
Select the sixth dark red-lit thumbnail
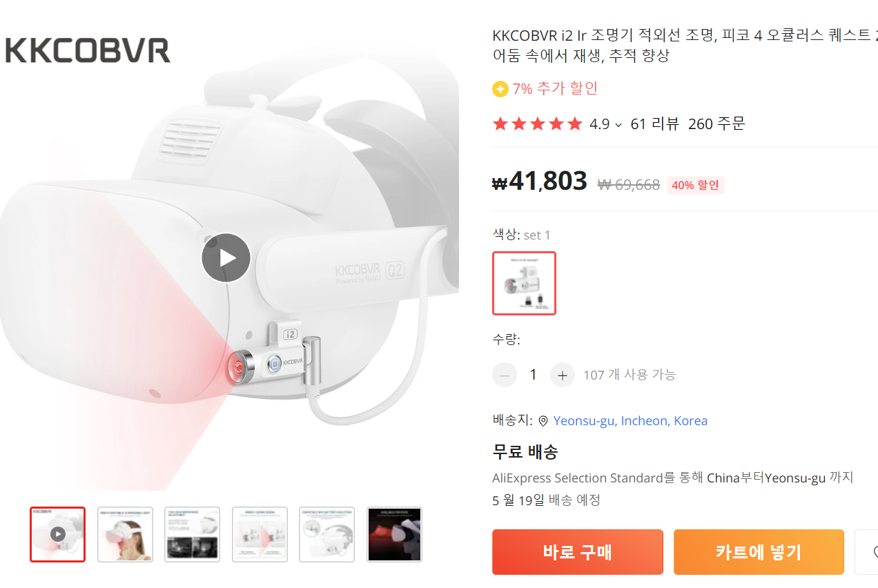tap(394, 534)
